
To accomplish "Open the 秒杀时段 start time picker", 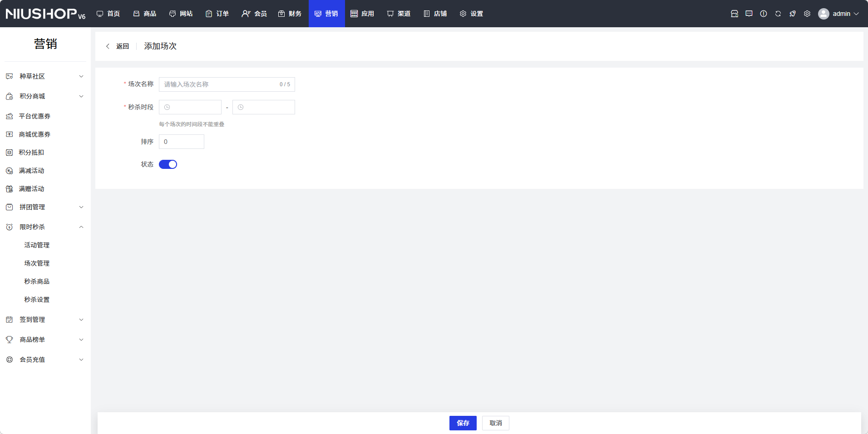I will tap(190, 107).
